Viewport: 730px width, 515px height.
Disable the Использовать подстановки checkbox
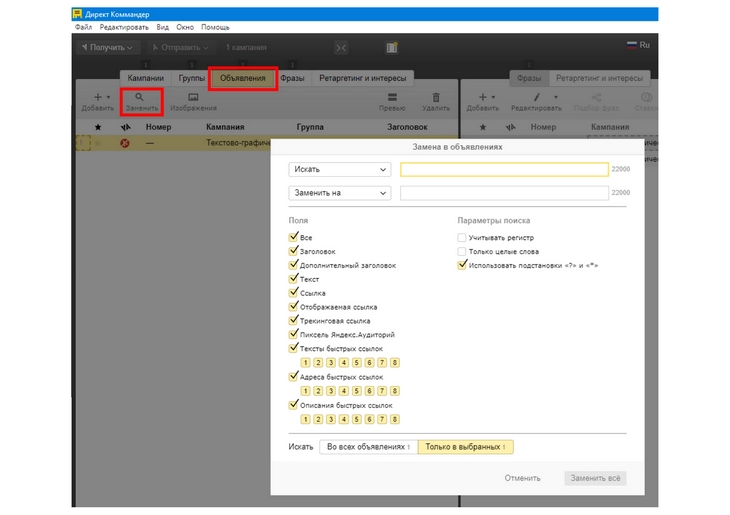point(462,265)
